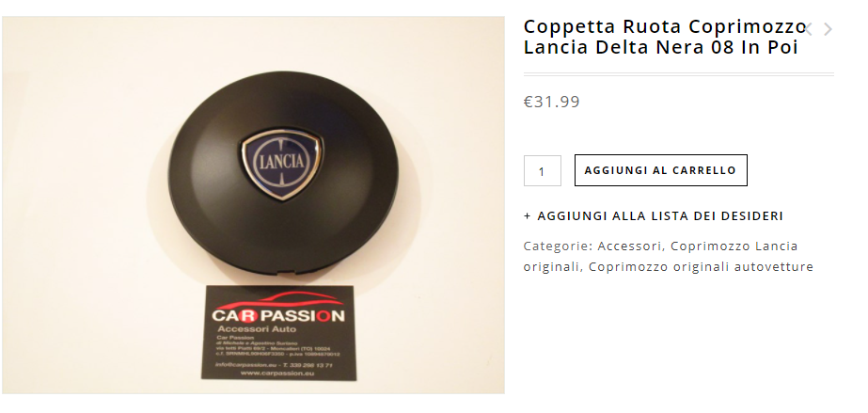Go to next product arrow
868x413 pixels.
828,29
